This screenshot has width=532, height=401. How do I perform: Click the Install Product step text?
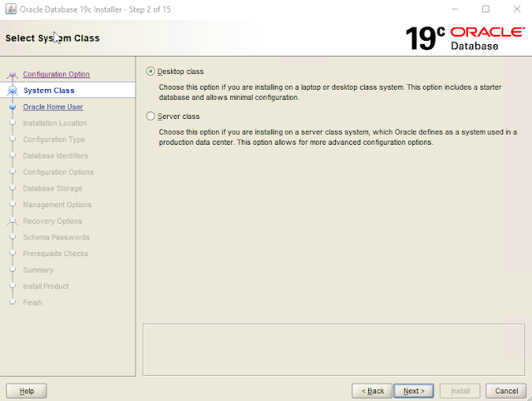pyautogui.click(x=46, y=286)
